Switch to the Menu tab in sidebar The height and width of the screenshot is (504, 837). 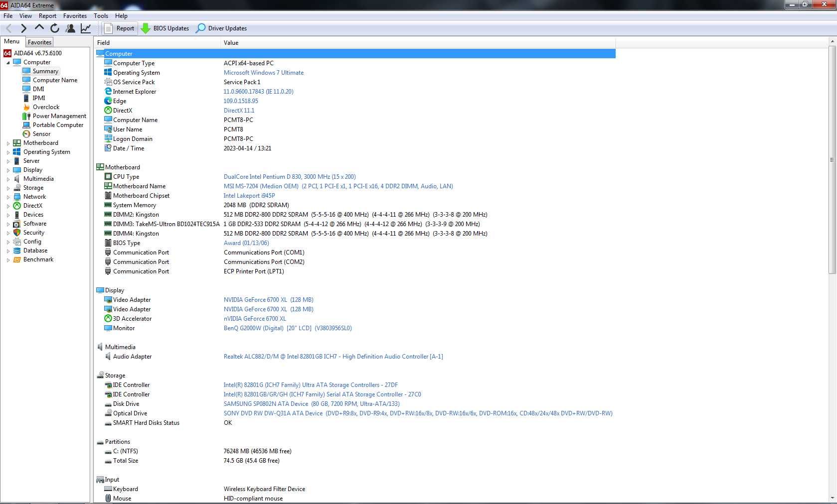pyautogui.click(x=12, y=42)
